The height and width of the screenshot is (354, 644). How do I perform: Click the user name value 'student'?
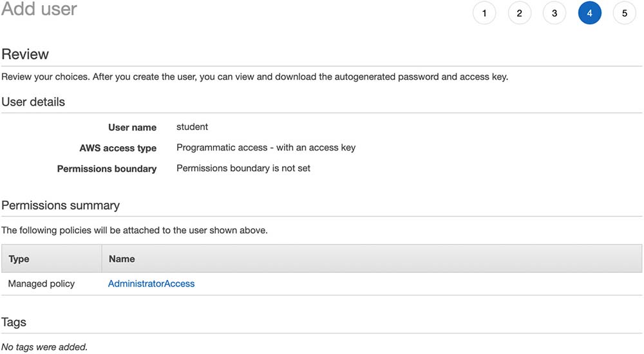coord(192,127)
